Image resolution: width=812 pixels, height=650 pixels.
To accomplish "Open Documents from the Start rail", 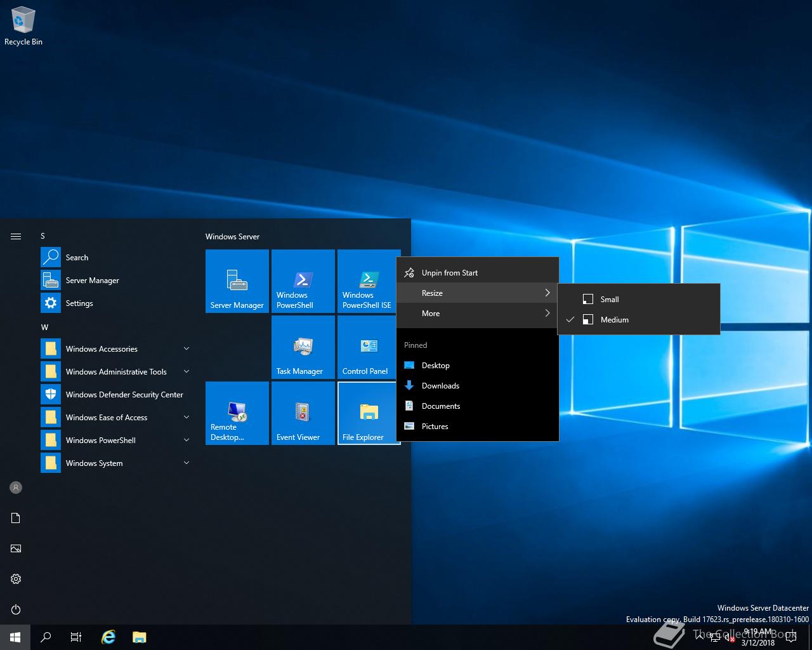I will tap(16, 518).
